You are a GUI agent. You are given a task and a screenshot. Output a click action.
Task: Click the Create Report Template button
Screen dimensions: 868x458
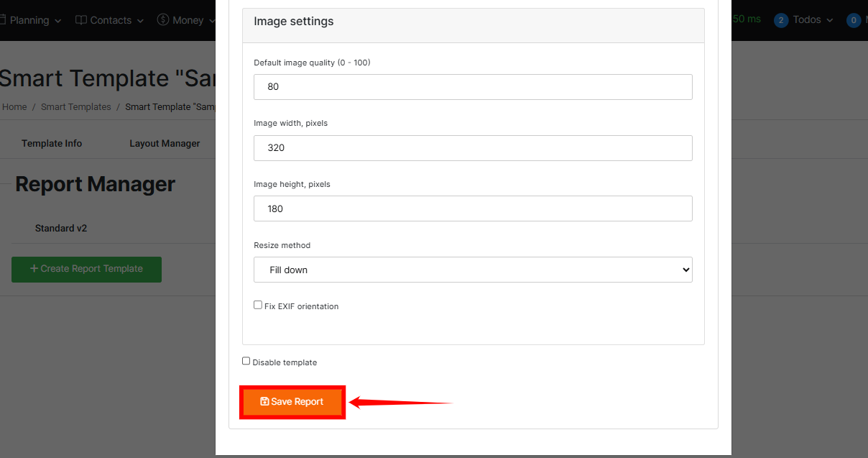click(86, 269)
